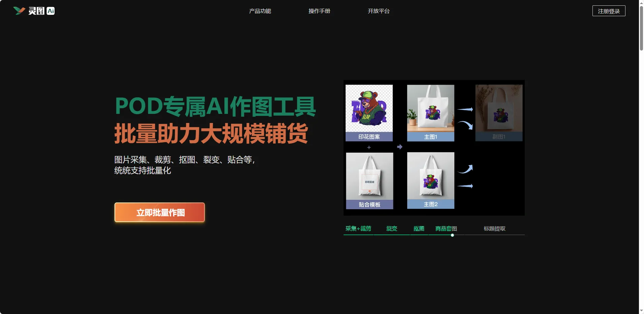Click the 注册登录 button
Screen dimensions: 644x314
[608, 10]
